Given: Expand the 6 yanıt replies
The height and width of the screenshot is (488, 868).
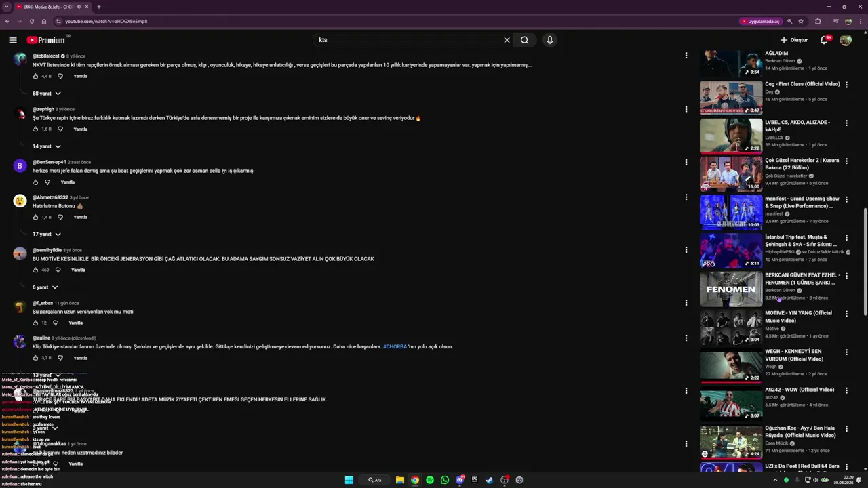Looking at the screenshot, I should pyautogui.click(x=45, y=287).
